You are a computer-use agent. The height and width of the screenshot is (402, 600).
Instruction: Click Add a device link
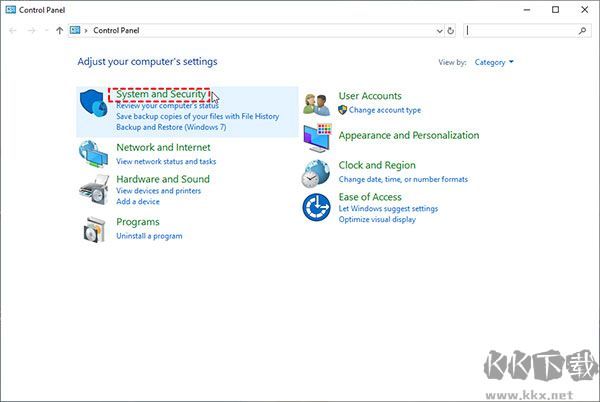click(x=138, y=201)
